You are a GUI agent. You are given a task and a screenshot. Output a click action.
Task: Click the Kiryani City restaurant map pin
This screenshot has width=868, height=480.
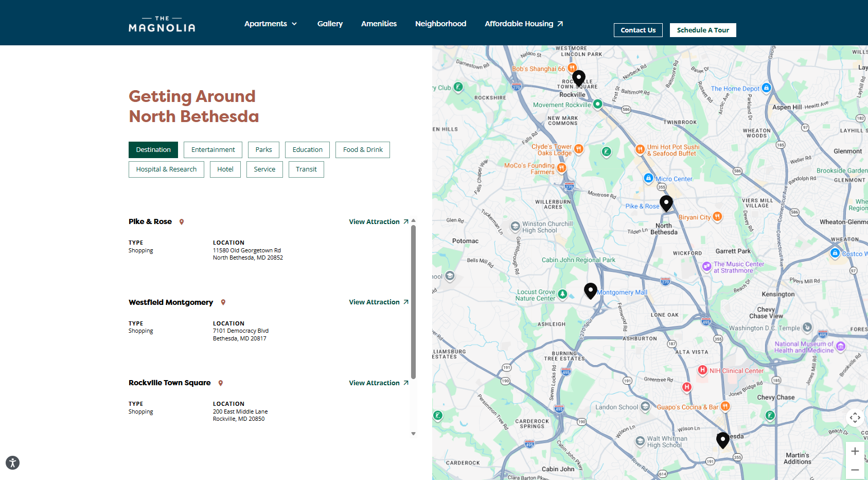(x=717, y=217)
